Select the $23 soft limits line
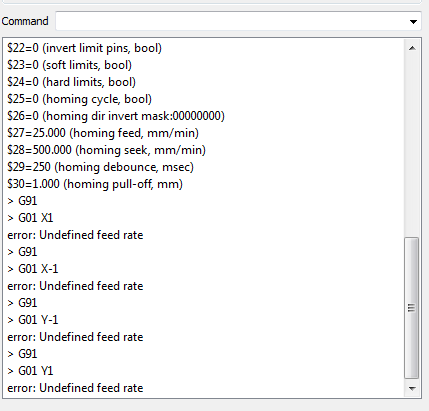429x411 pixels. (x=69, y=65)
